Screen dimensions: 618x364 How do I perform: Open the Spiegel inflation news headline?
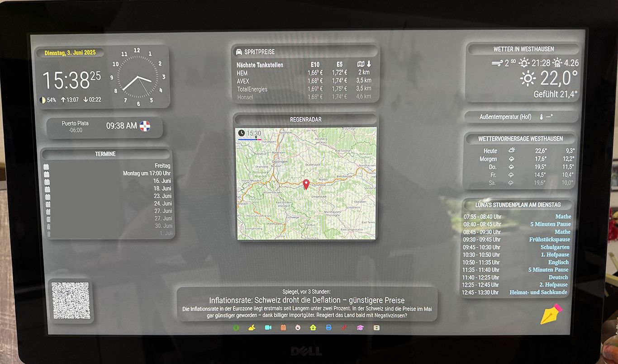(307, 300)
